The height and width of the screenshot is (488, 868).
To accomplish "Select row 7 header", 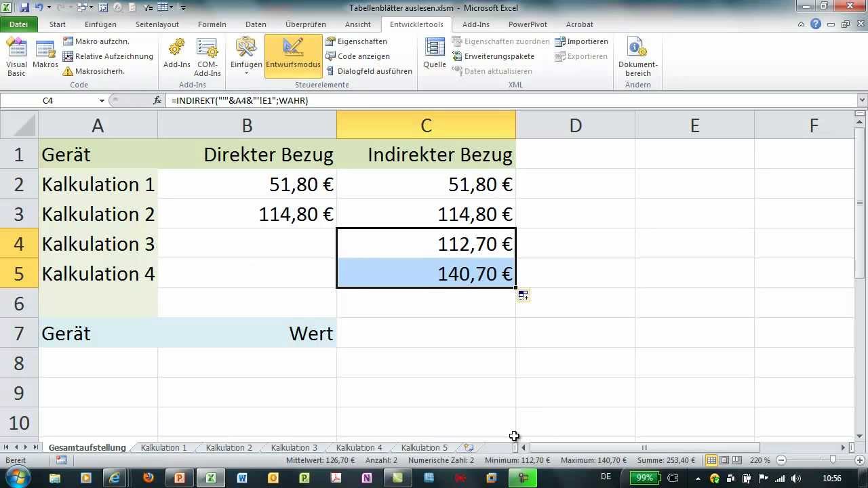I will (19, 333).
